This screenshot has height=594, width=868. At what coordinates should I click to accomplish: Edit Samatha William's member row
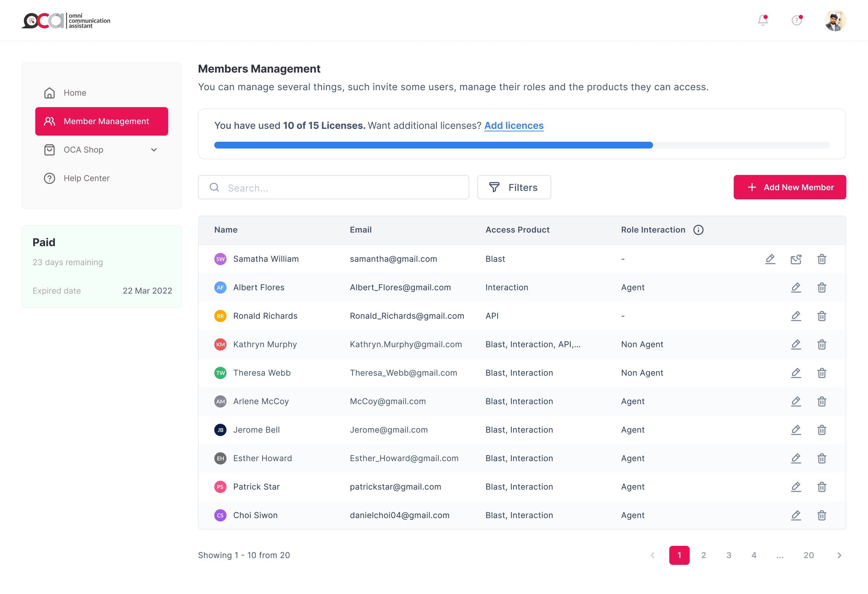point(770,259)
